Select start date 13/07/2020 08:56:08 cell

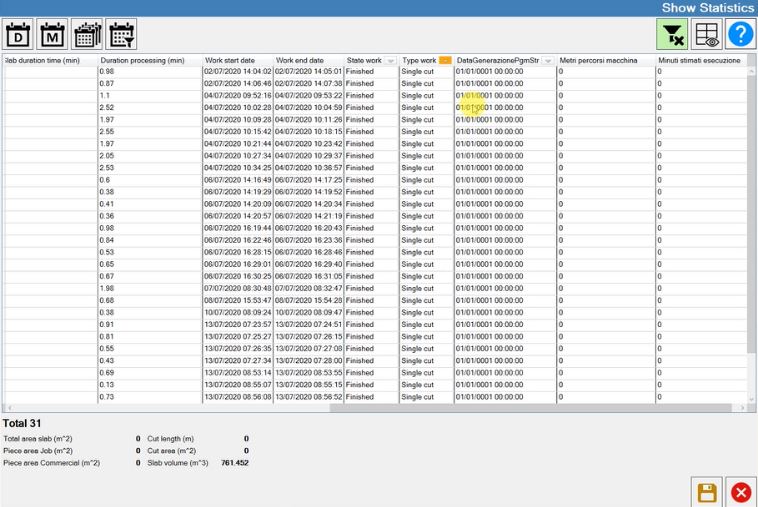tap(238, 397)
